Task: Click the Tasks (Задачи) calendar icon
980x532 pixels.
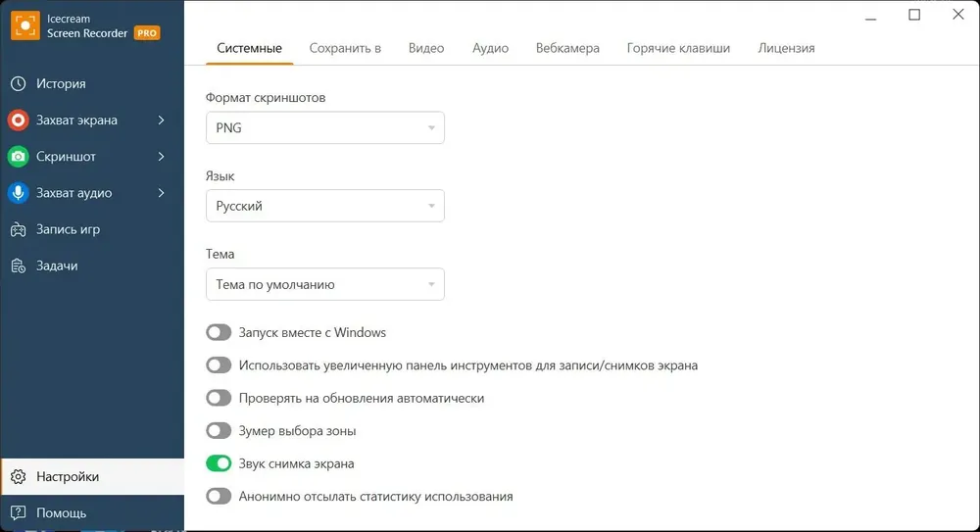Action: [18, 266]
